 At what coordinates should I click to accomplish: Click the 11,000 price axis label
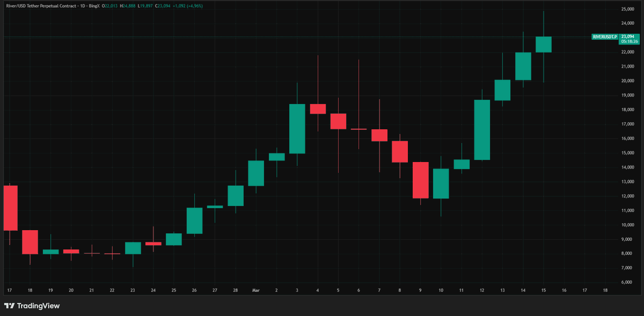point(627,210)
